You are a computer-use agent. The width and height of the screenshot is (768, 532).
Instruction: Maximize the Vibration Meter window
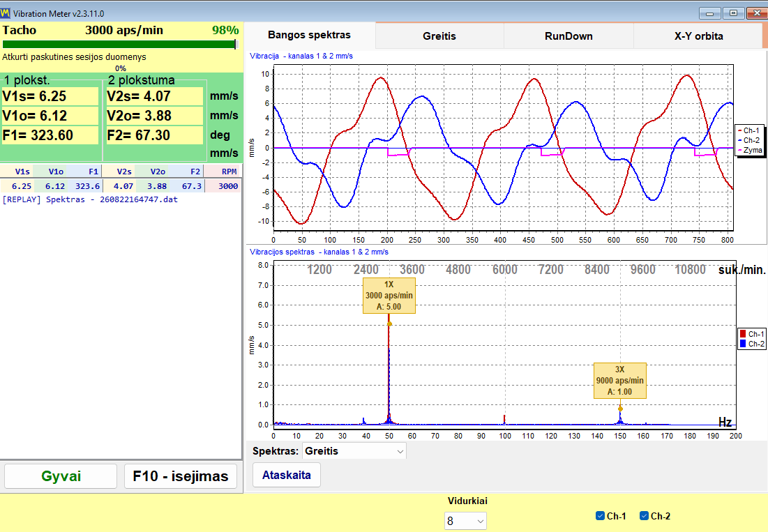click(733, 13)
